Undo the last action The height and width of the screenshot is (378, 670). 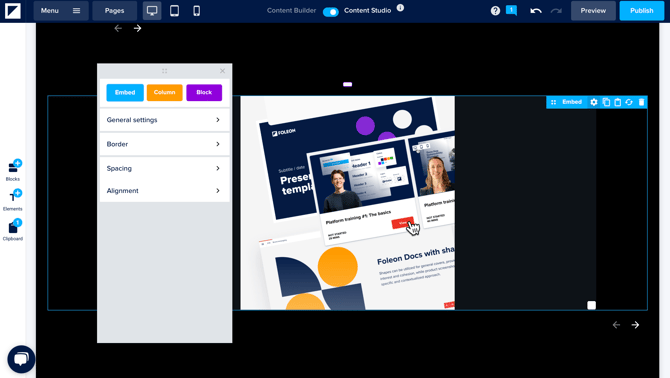536,11
